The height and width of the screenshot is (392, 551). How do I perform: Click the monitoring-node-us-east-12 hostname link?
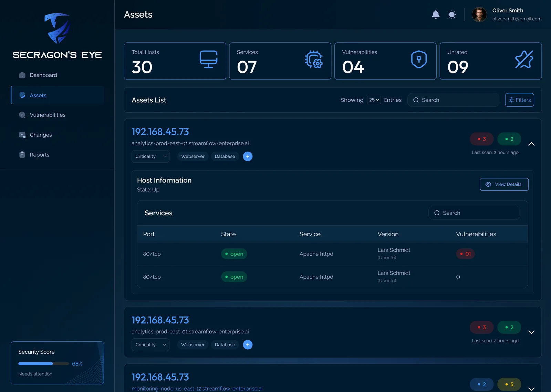coord(197,389)
